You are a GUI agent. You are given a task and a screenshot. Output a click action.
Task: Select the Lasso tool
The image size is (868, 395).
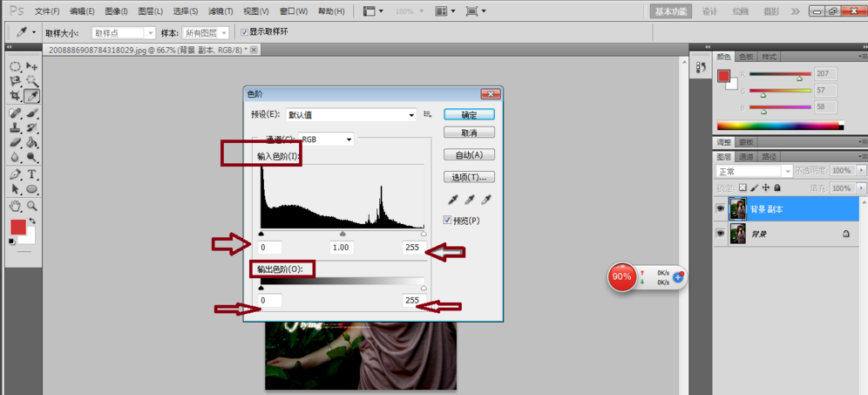pos(16,81)
